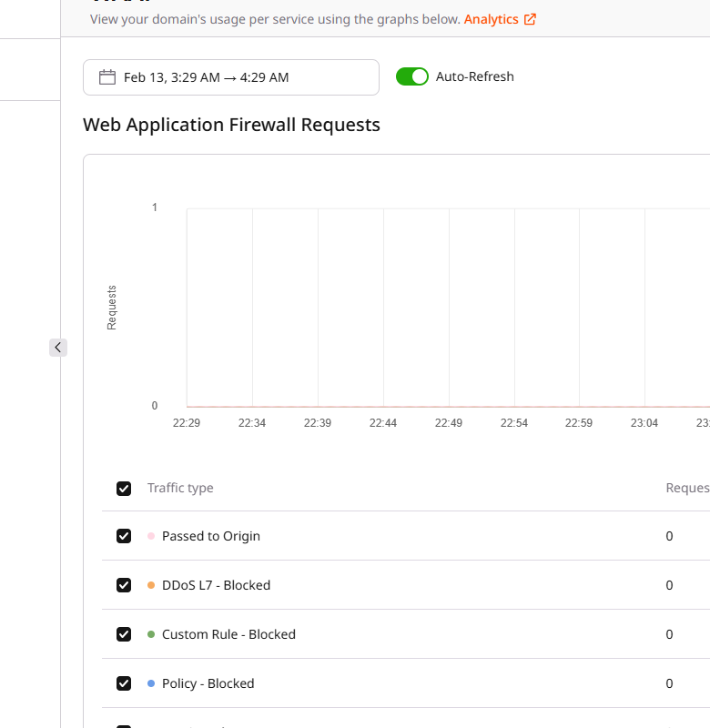The height and width of the screenshot is (728, 710).
Task: Open the Feb 13 date range picker
Action: point(230,77)
